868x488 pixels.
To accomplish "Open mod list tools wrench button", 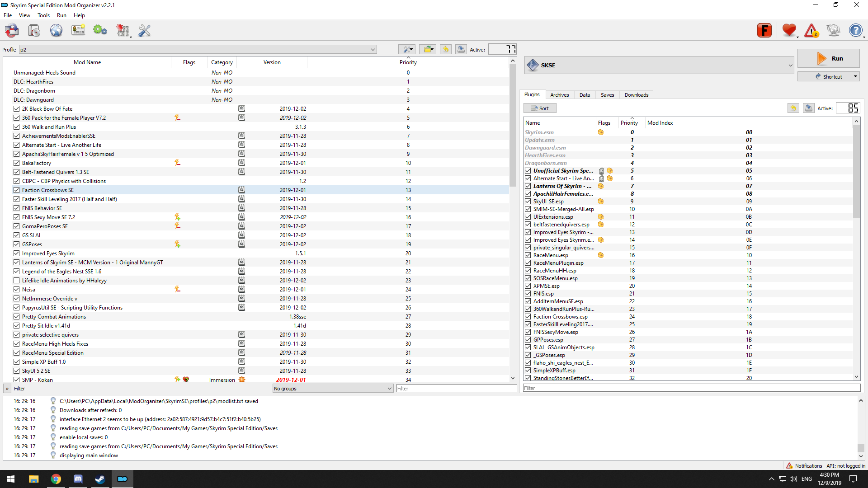I will pyautogui.click(x=407, y=49).
